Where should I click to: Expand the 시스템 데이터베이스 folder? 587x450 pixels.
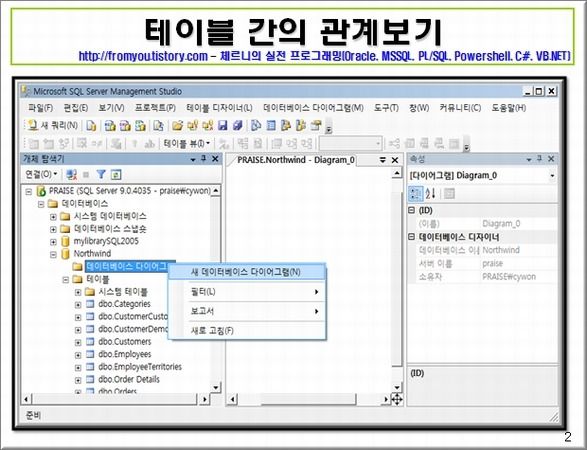[x=53, y=217]
